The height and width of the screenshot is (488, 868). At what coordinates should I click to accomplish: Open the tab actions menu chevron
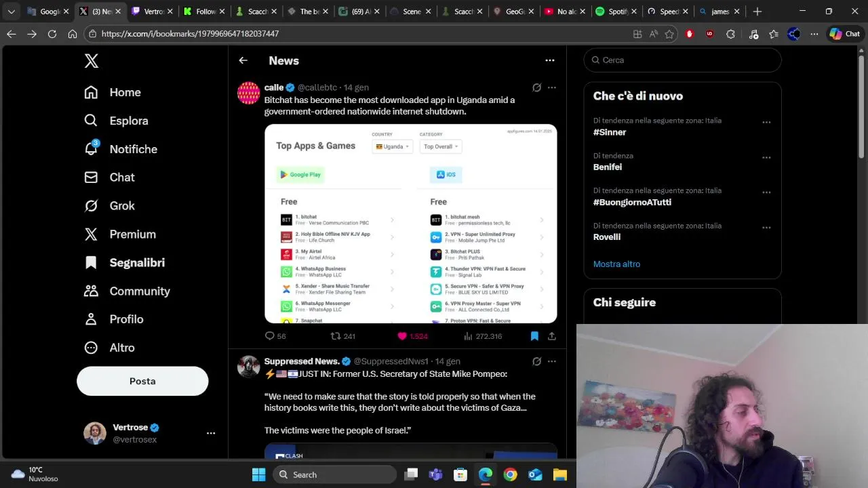click(x=11, y=12)
